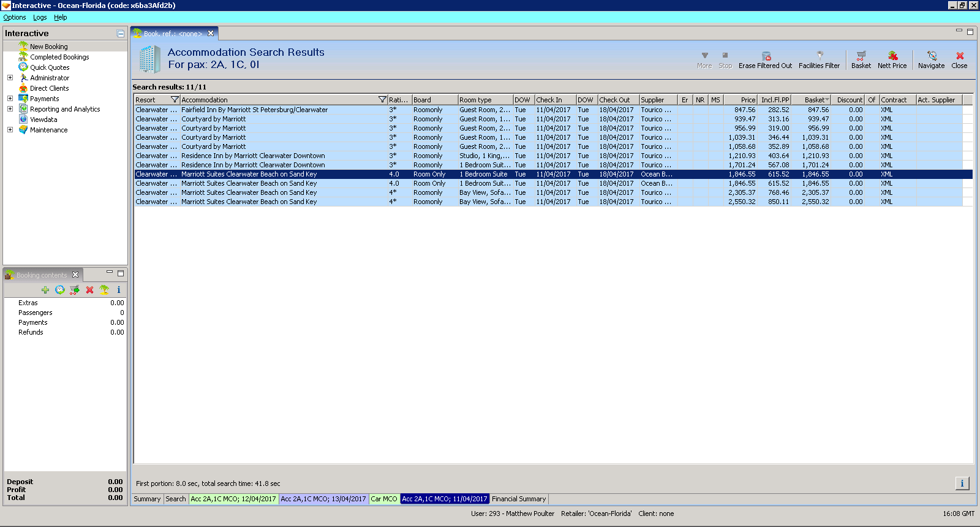Click the red X delete icon in Booking contents
This screenshot has height=527, width=980.
(89, 290)
